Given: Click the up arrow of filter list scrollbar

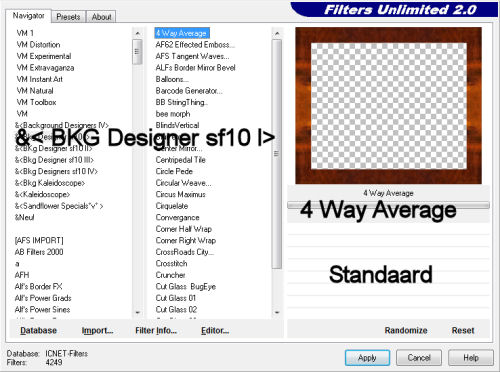Looking at the screenshot, I should [x=277, y=33].
